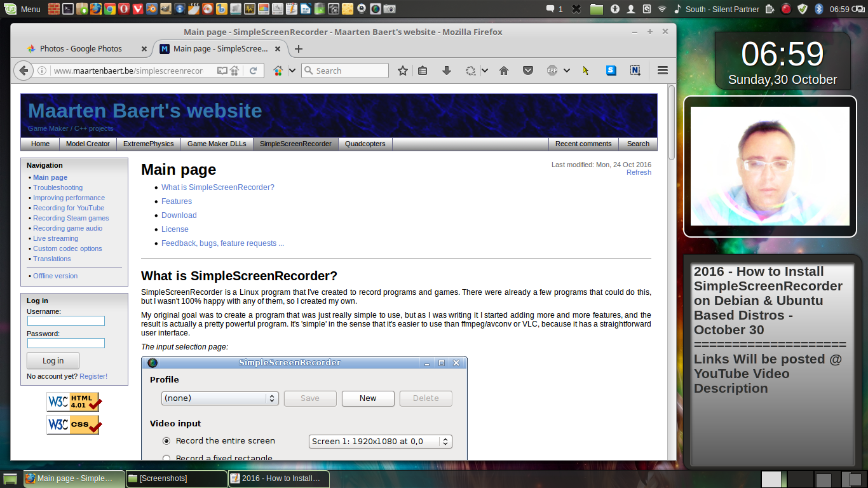
Task: Click the Username input field
Action: (x=65, y=321)
